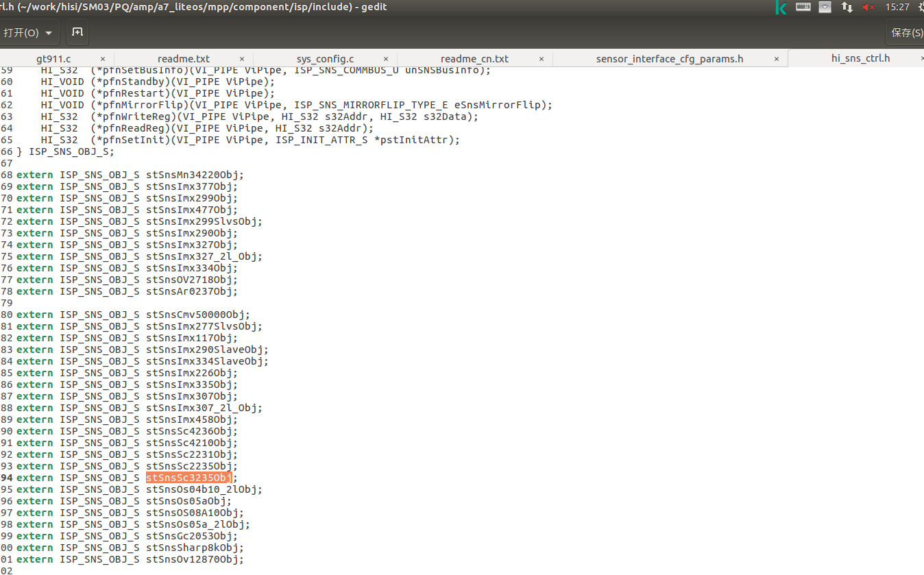
Task: Switch to the sensor_interface_cfg_params.h tab
Action: pyautogui.click(x=670, y=59)
